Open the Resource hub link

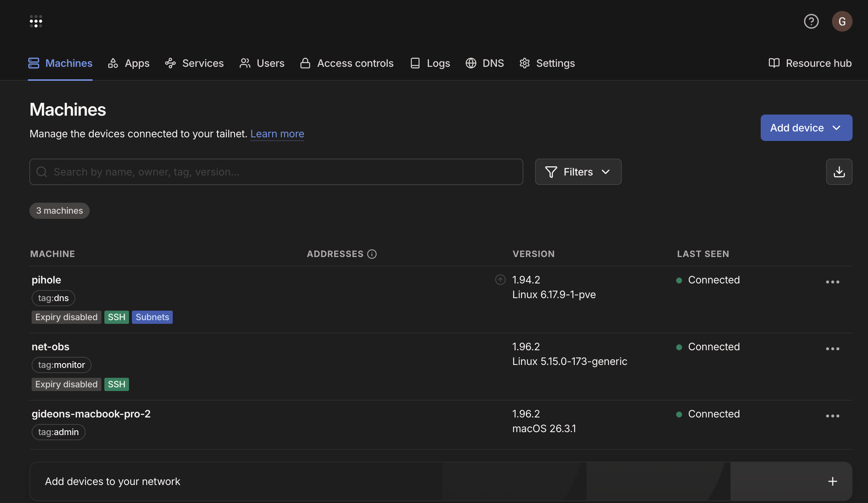pyautogui.click(x=810, y=63)
